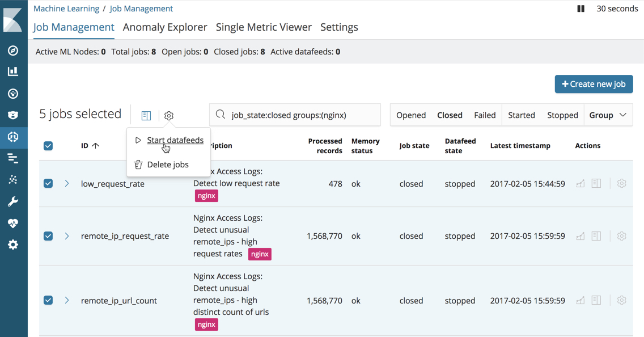Select Start datafeeds from the open menu

(x=174, y=140)
